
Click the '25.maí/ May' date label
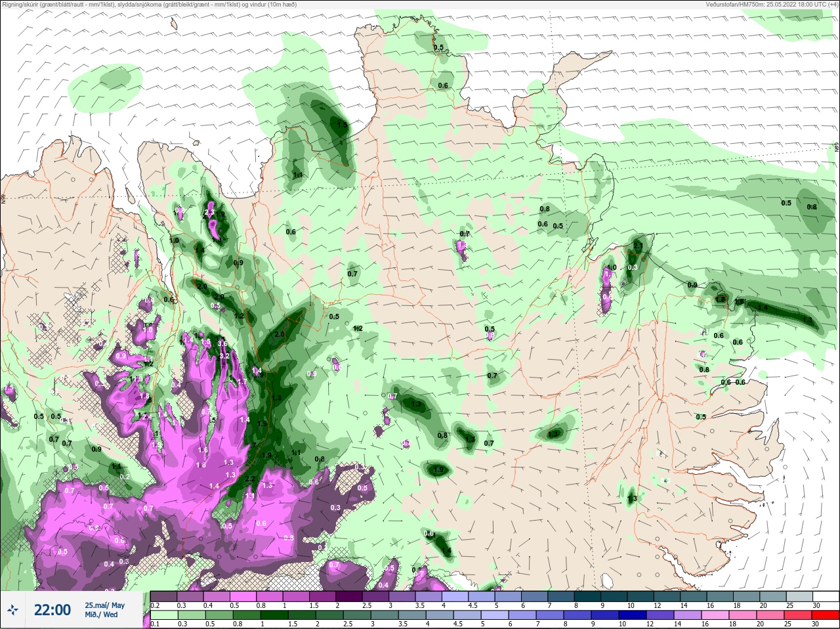[104, 605]
